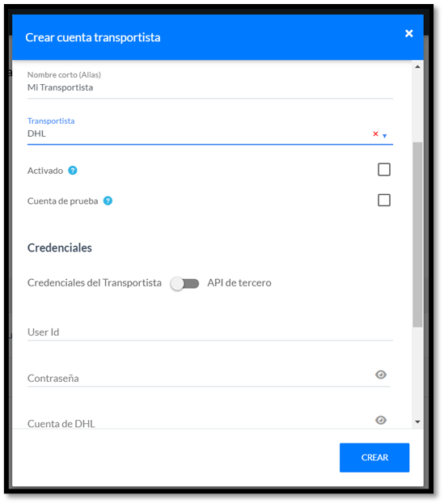Reveal Contraseña with eye icon

pyautogui.click(x=381, y=375)
